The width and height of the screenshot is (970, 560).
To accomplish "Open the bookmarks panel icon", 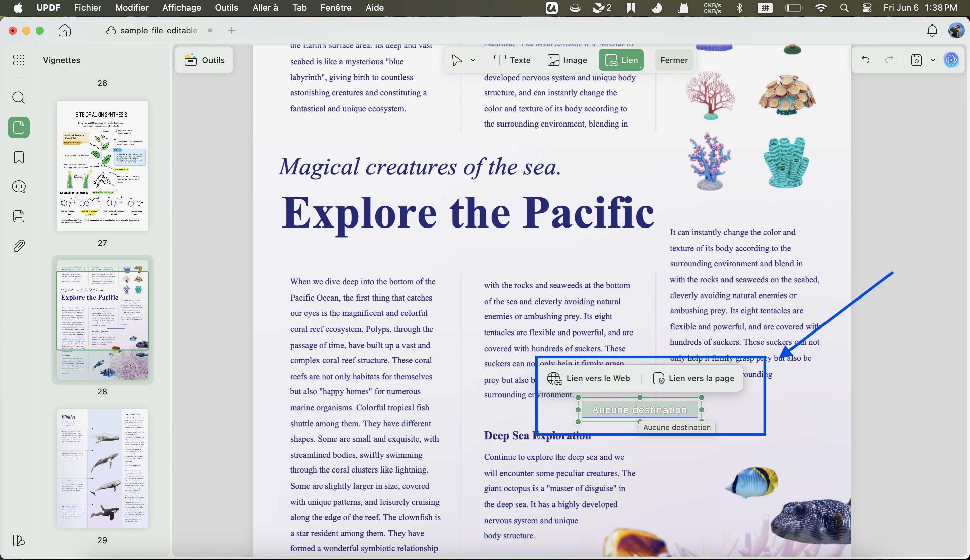I will pyautogui.click(x=19, y=157).
